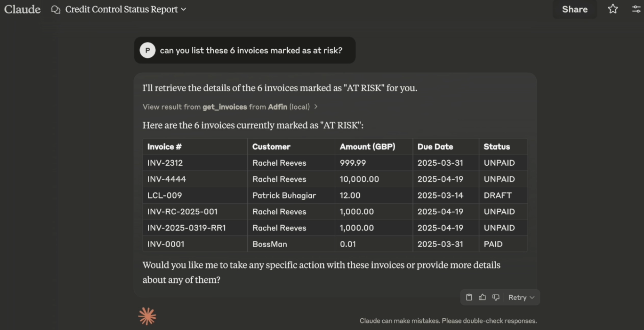Viewport: 644px width, 330px height.
Task: Copy the response with clipboard icon
Action: 469,297
